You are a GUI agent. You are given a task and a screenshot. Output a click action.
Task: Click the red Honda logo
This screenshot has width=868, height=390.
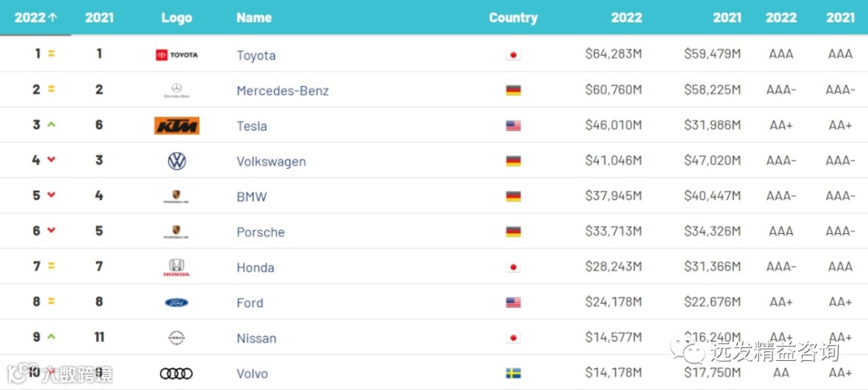(177, 268)
